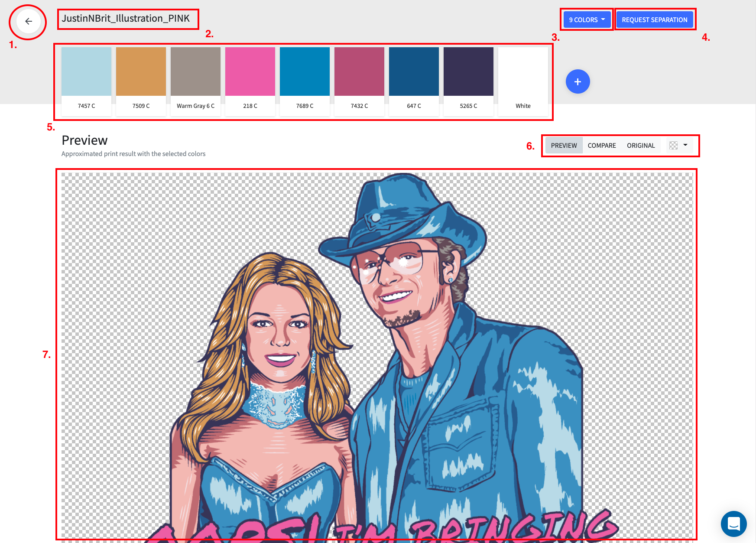Switch to the Original tab
Image resolution: width=756 pixels, height=543 pixels.
click(x=641, y=146)
